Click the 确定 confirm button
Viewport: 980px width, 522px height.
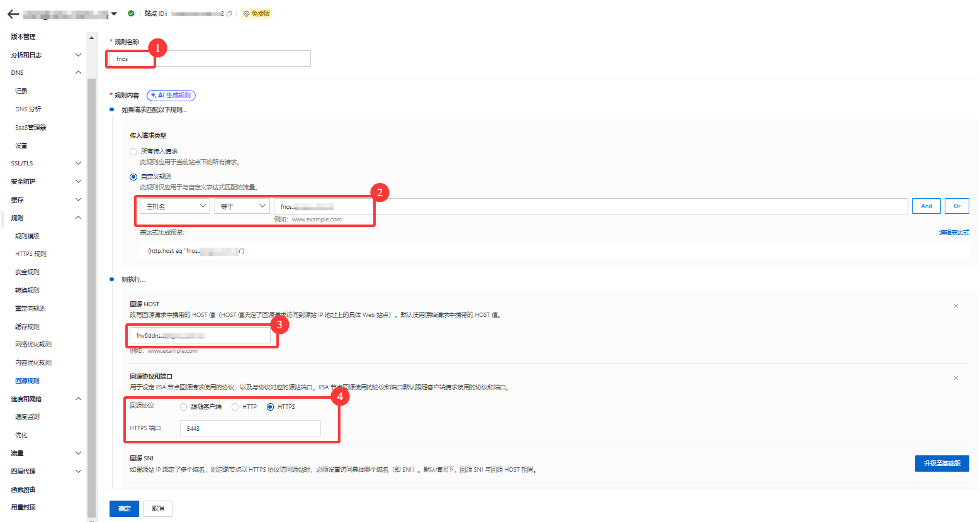click(x=124, y=508)
